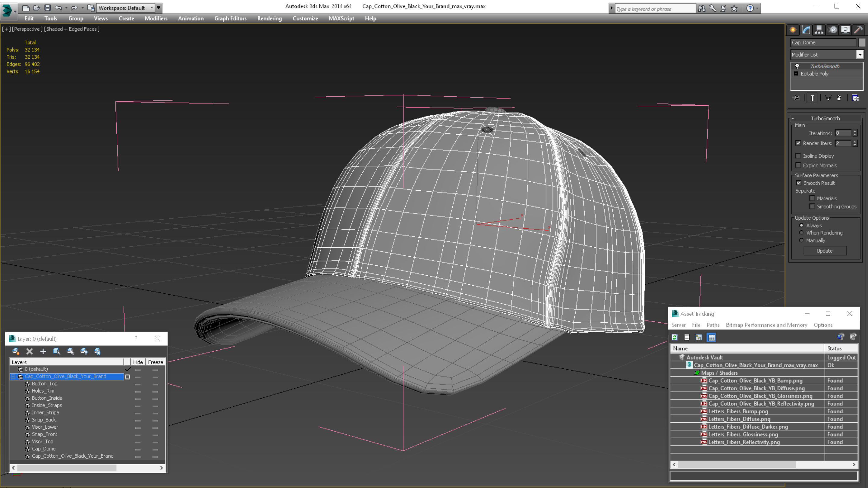
Task: Open the Modify command panel tab
Action: 806,30
